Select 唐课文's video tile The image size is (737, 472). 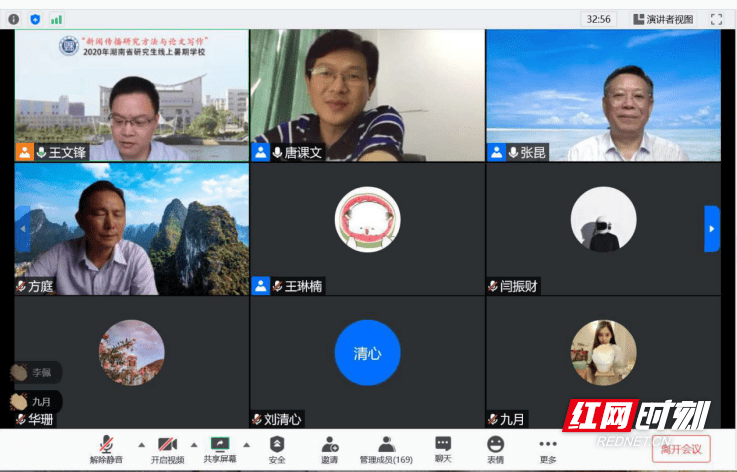tap(368, 95)
